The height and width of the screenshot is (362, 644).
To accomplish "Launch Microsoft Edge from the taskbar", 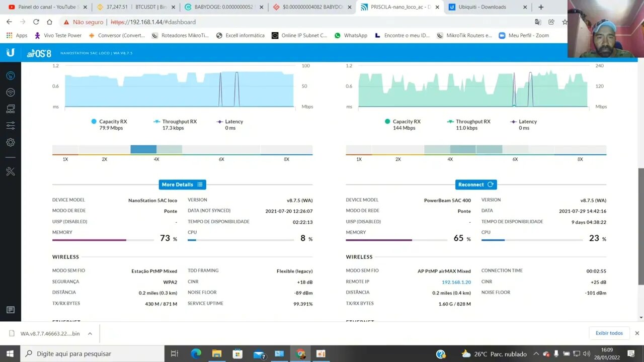I will point(196,353).
